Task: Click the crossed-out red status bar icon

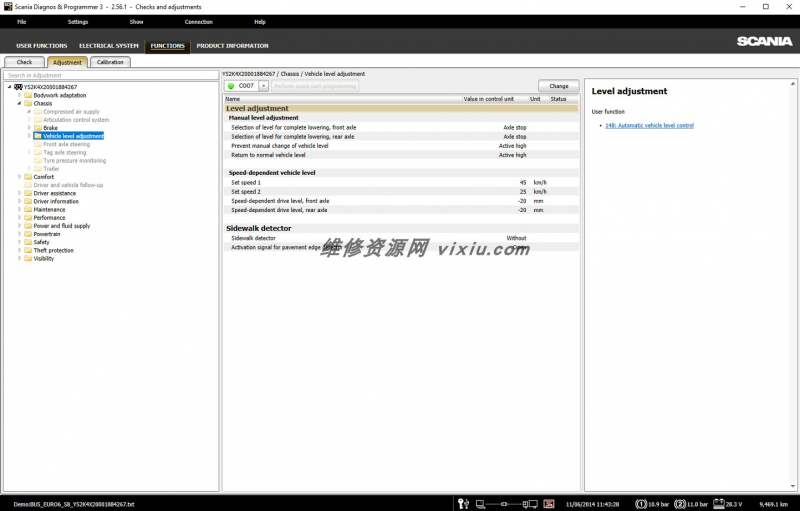Action: click(x=549, y=504)
